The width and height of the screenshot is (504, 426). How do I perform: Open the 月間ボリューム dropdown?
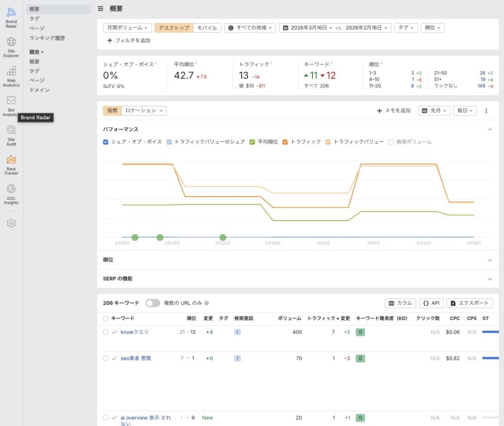127,28
